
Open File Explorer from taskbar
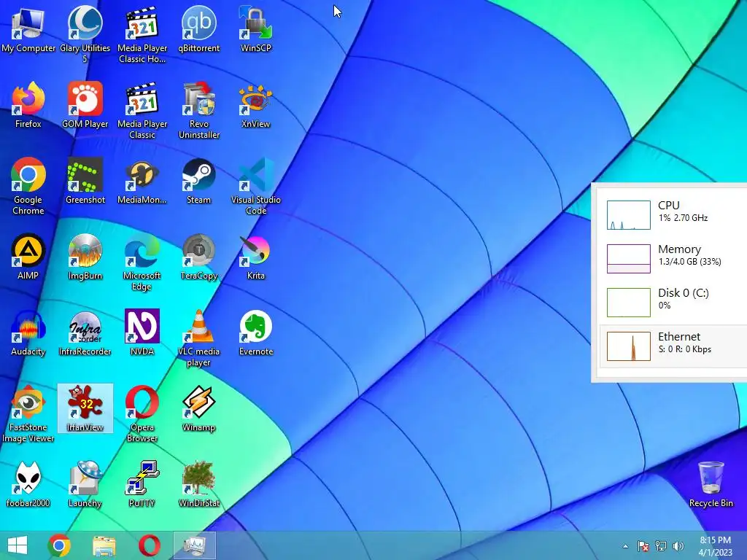tap(104, 545)
